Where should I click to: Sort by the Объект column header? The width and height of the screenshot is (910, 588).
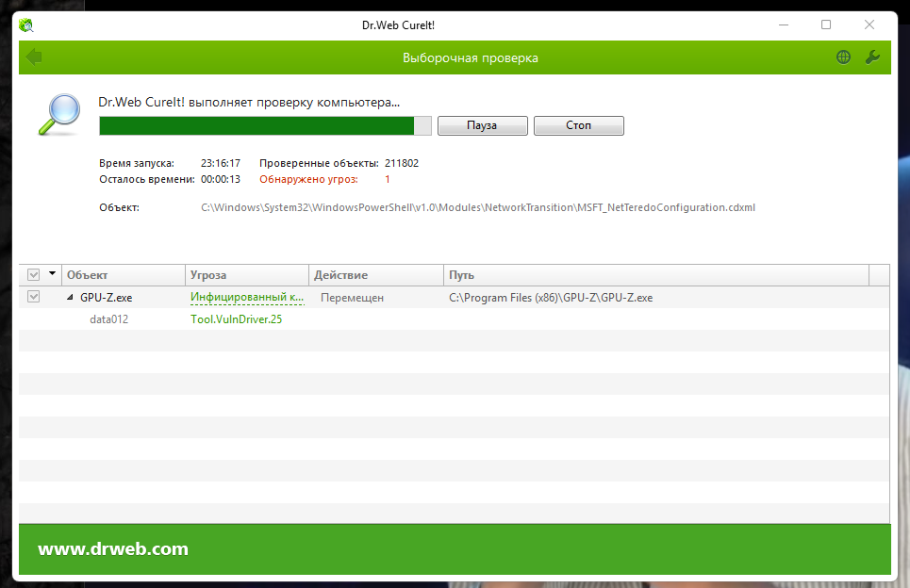(124, 275)
